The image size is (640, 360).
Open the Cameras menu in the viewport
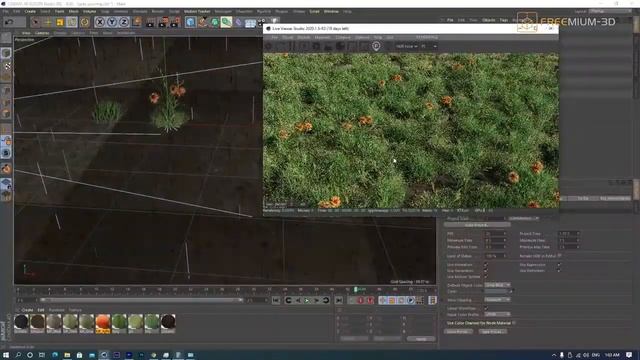(x=42, y=33)
